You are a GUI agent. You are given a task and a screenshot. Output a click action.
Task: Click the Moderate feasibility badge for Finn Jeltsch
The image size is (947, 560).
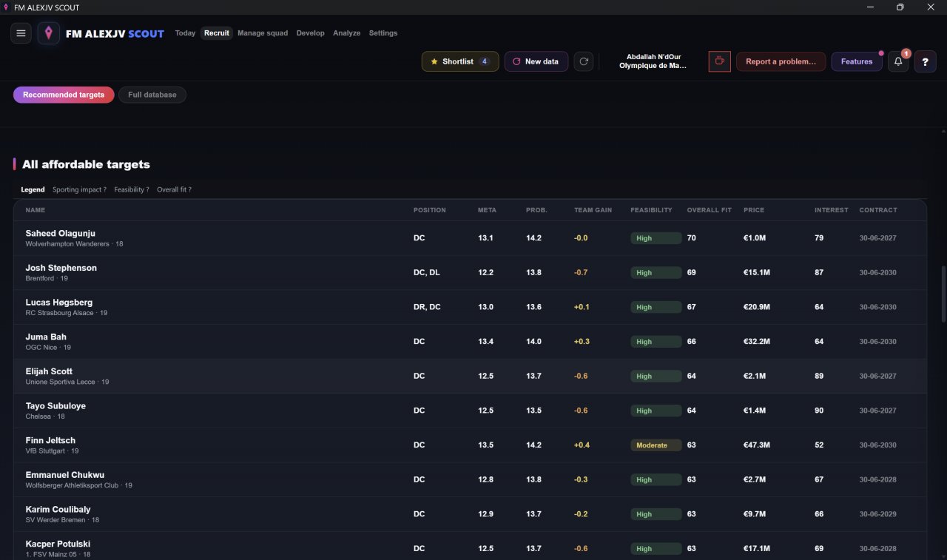pyautogui.click(x=656, y=445)
